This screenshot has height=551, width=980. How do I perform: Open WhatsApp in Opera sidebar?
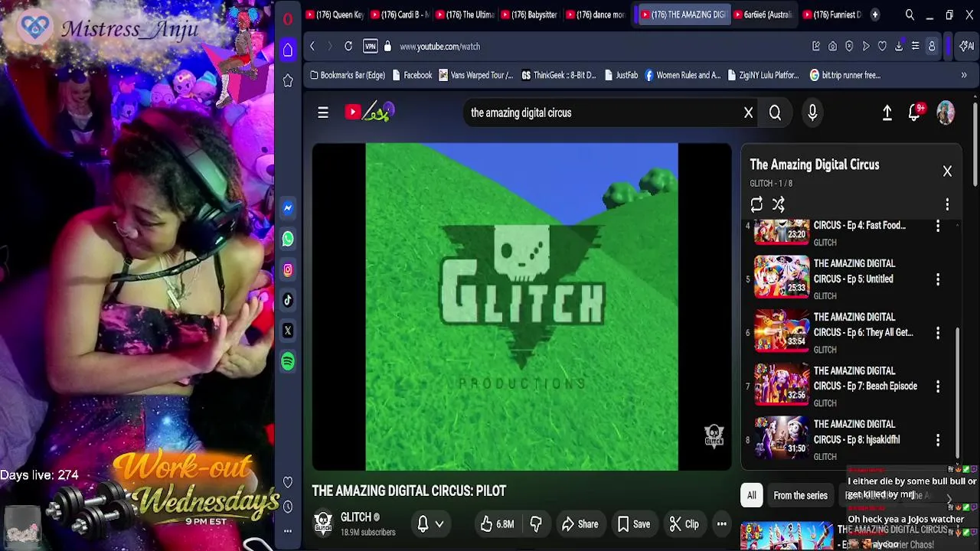pyautogui.click(x=288, y=239)
